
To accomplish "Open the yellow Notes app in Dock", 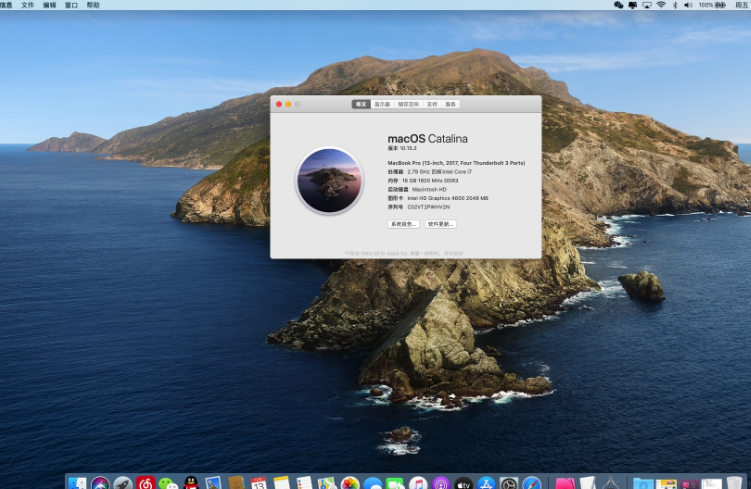I will click(281, 483).
